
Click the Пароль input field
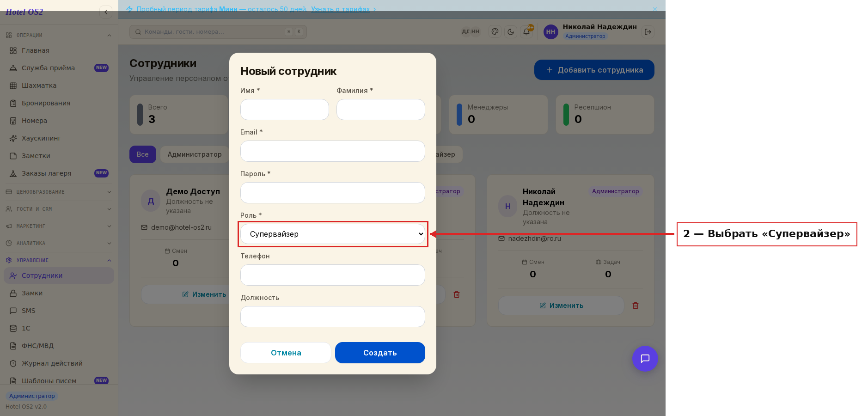(x=333, y=193)
